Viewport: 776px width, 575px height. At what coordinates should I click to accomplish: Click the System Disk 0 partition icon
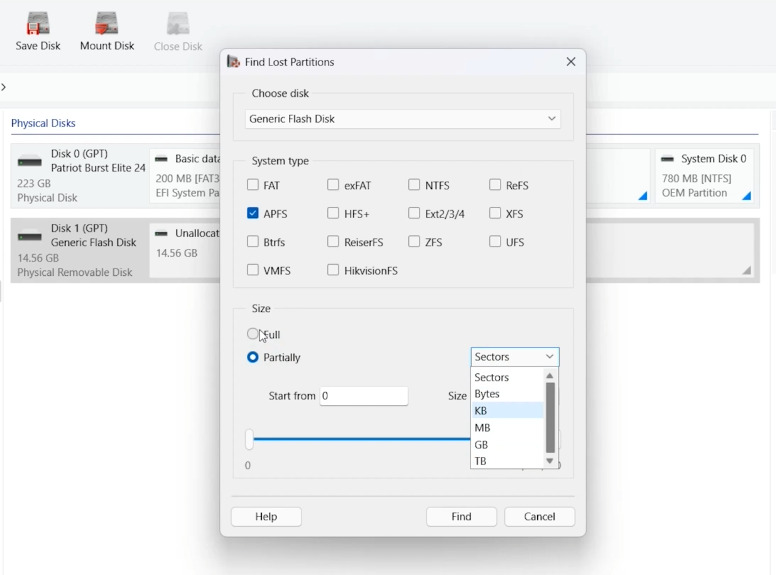[668, 159]
